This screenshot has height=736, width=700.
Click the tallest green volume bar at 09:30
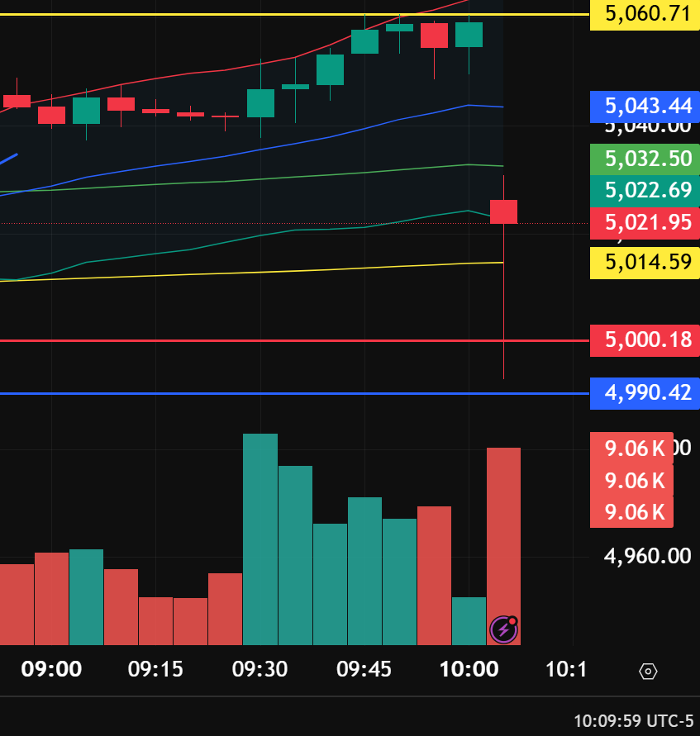tap(260, 539)
